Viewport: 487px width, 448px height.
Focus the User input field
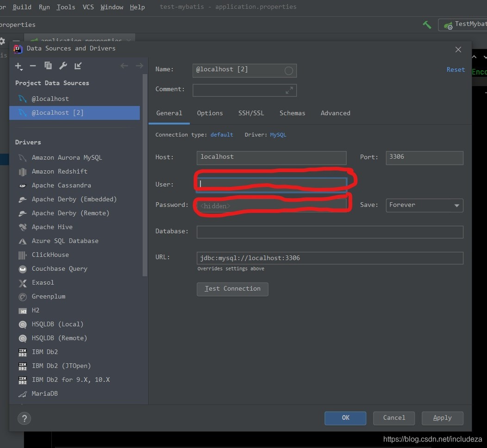tap(272, 184)
